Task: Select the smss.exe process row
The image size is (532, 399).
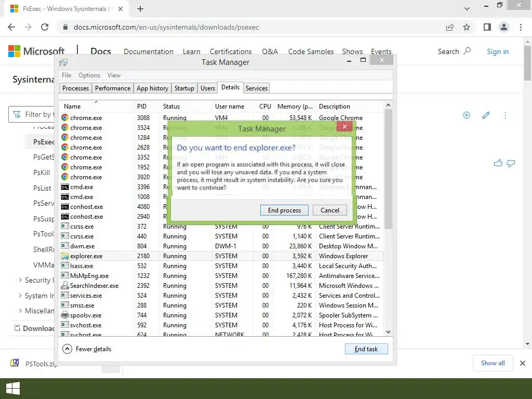Action: 222,305
